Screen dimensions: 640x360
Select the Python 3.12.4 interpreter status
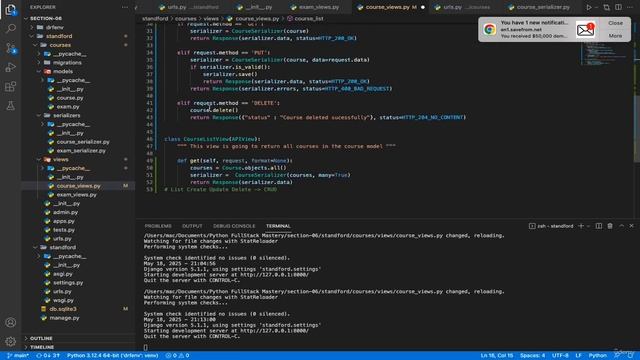point(113,356)
